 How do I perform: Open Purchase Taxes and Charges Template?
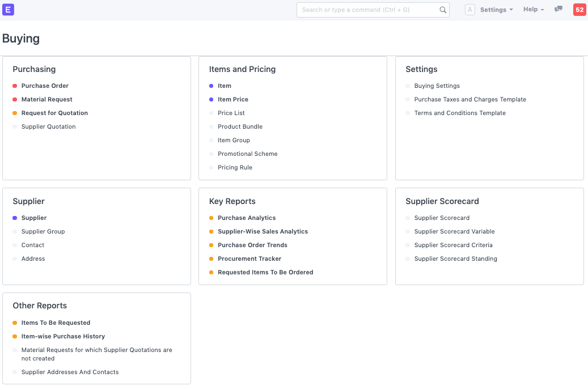[x=470, y=100]
